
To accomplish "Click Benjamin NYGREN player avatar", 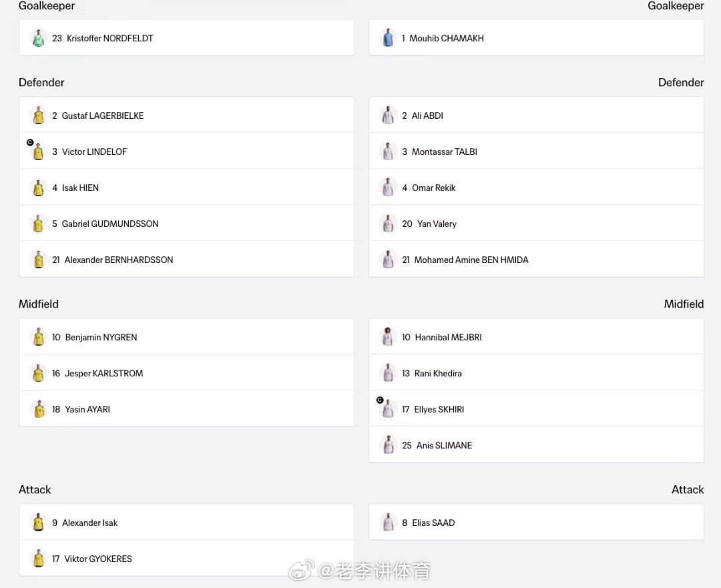I will [x=39, y=337].
